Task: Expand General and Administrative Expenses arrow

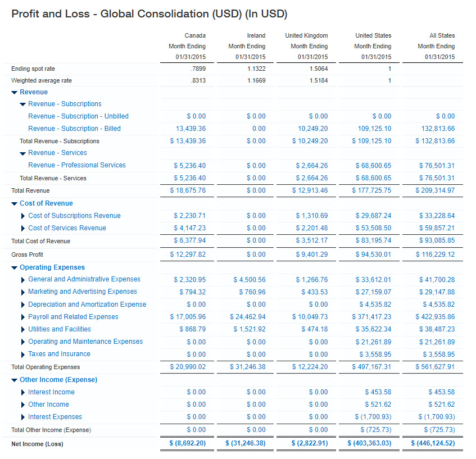Action: (23, 279)
